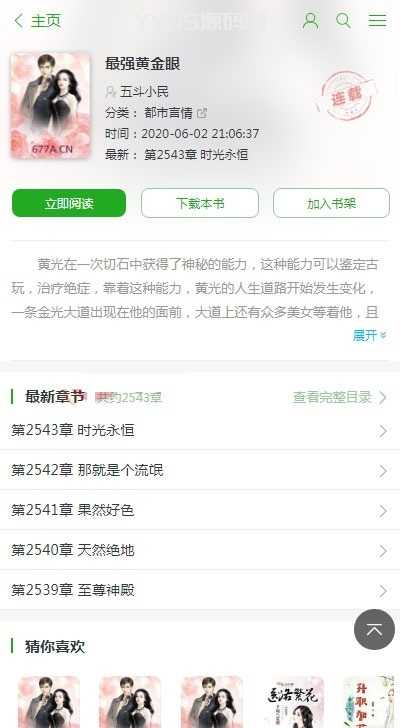Viewport: 400px width, 728px height.
Task: Click the 连载 status stamp
Action: [346, 96]
